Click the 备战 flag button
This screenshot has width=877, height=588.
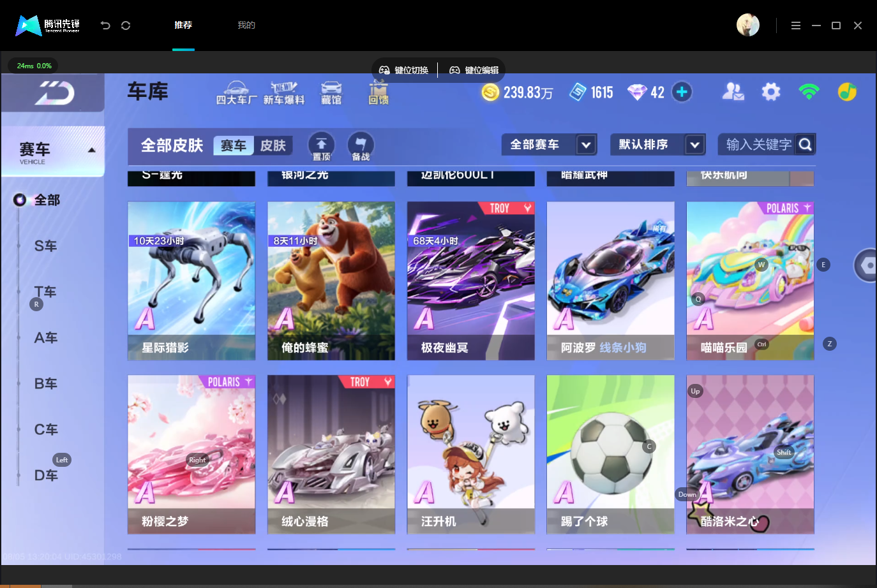click(x=361, y=147)
